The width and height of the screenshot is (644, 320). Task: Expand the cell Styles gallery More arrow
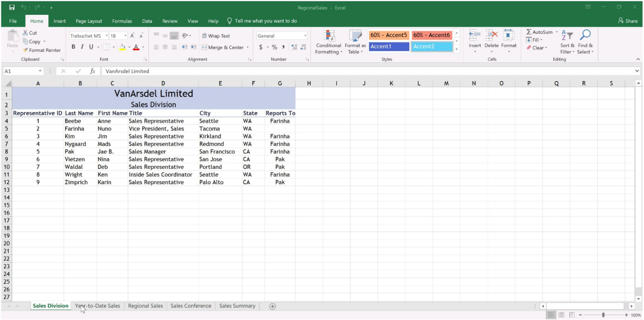click(x=456, y=49)
